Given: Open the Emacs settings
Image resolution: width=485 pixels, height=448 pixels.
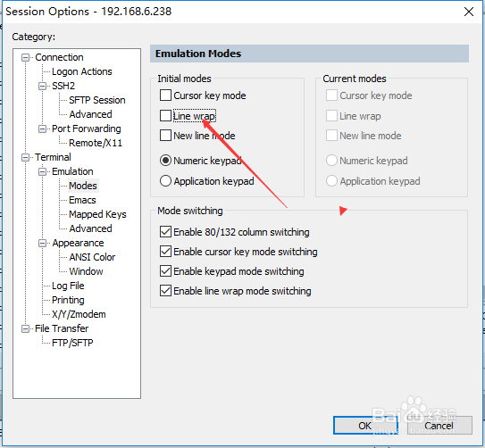Looking at the screenshot, I should [82, 200].
